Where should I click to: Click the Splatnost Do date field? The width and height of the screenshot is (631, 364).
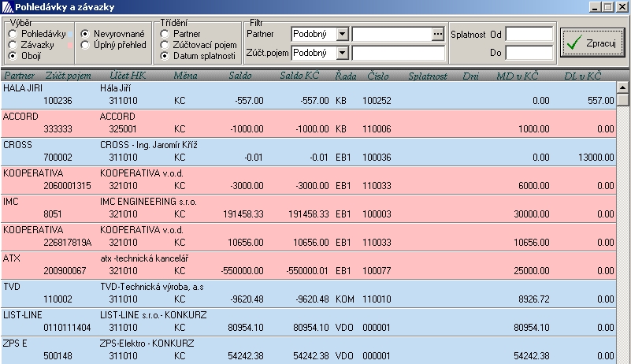pos(529,53)
